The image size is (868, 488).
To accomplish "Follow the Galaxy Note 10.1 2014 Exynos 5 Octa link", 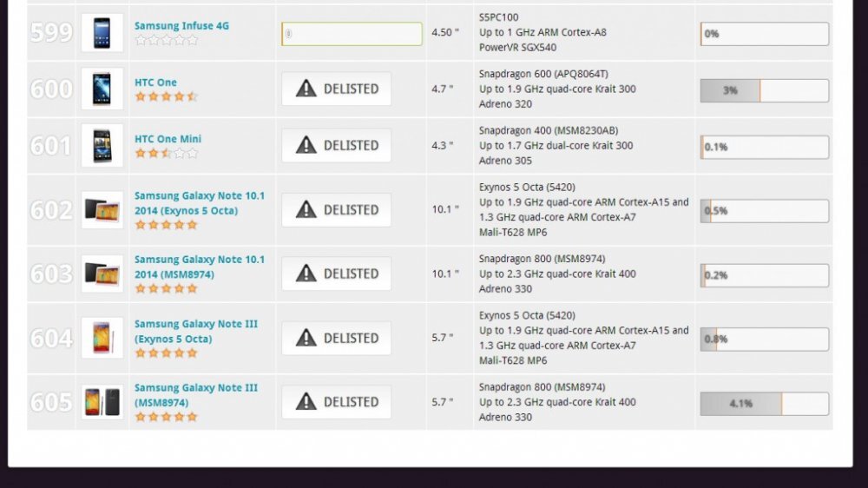I will tap(199, 203).
